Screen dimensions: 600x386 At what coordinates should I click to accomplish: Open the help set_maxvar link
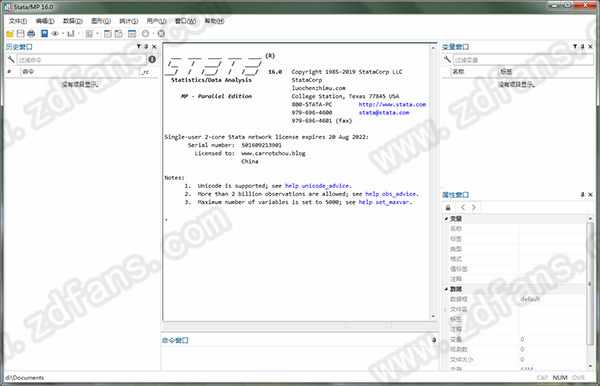point(384,202)
